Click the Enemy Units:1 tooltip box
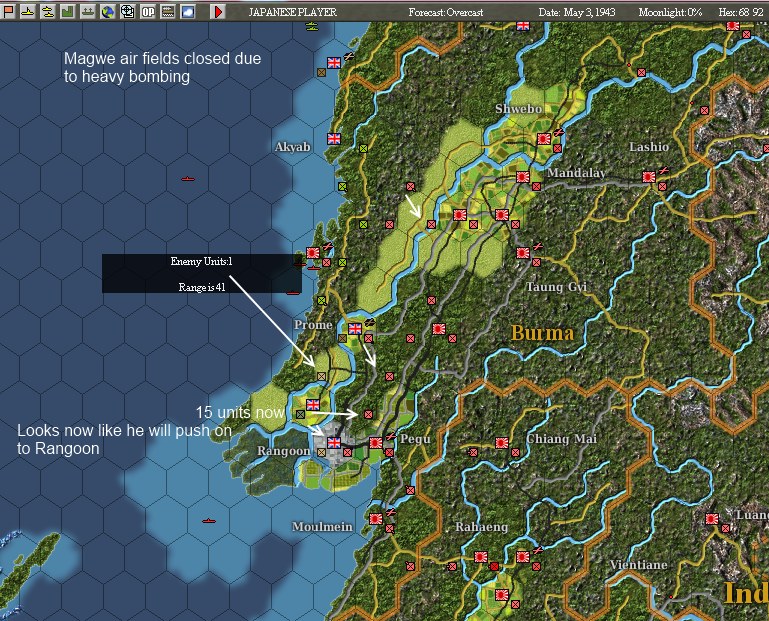The height and width of the screenshot is (621, 769). click(202, 273)
